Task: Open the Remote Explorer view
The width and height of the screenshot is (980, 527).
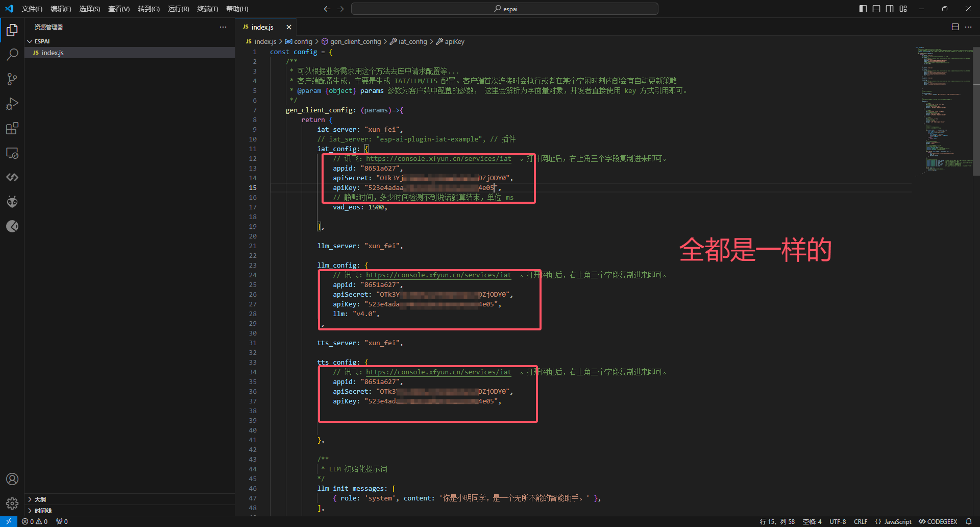Action: coord(12,153)
